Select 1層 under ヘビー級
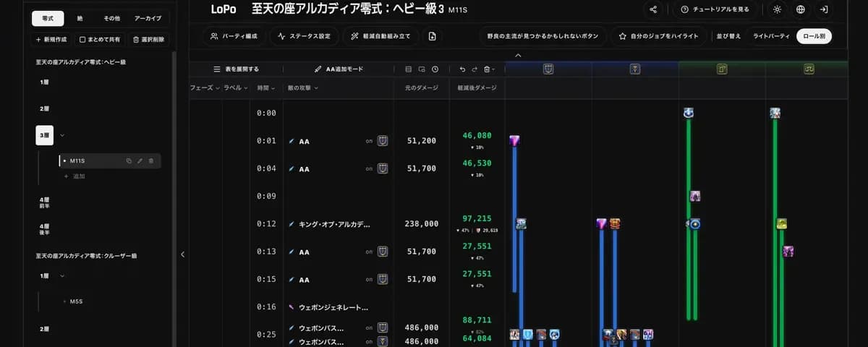Viewport: 868px width, 347px height. point(45,82)
